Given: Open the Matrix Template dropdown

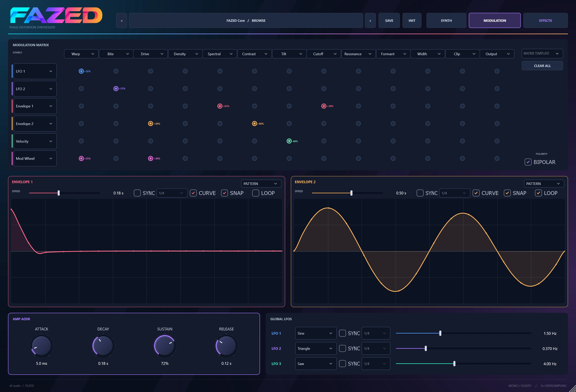Looking at the screenshot, I should [542, 54].
